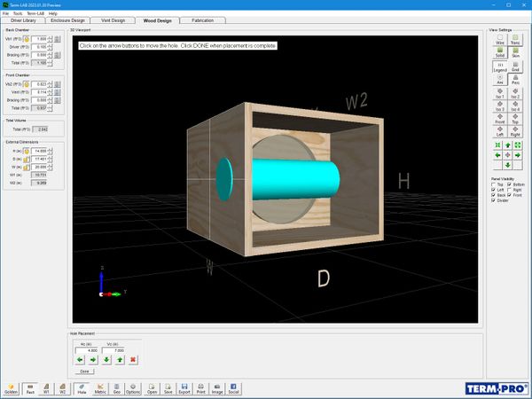This screenshot has height=399, width=532.
Task: Enable Trans render mode
Action: [515, 40]
